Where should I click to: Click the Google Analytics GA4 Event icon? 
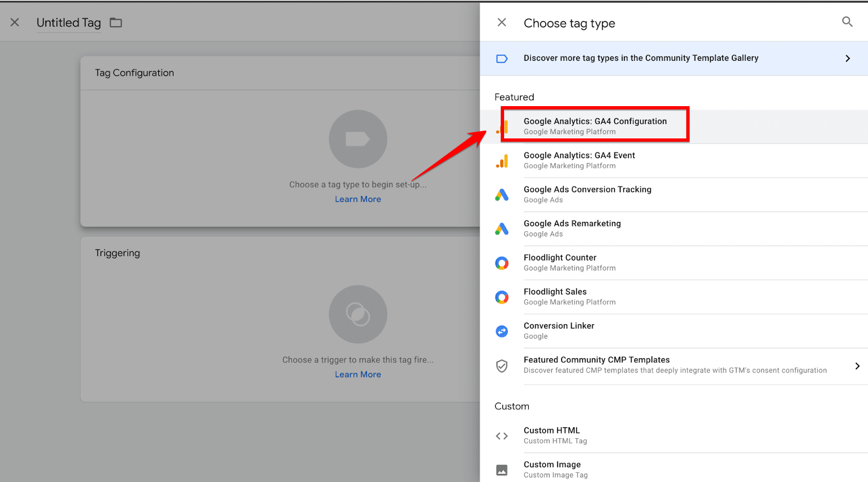(x=502, y=161)
